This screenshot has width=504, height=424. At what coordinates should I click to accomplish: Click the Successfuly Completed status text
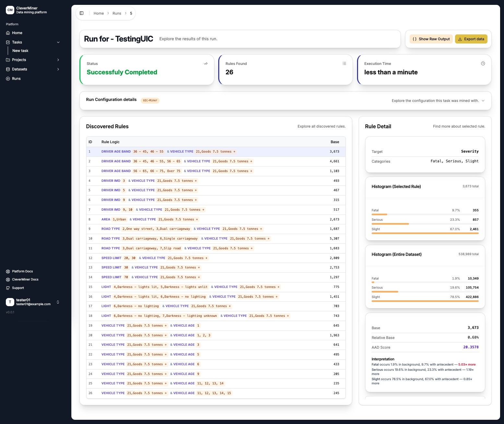click(x=122, y=72)
